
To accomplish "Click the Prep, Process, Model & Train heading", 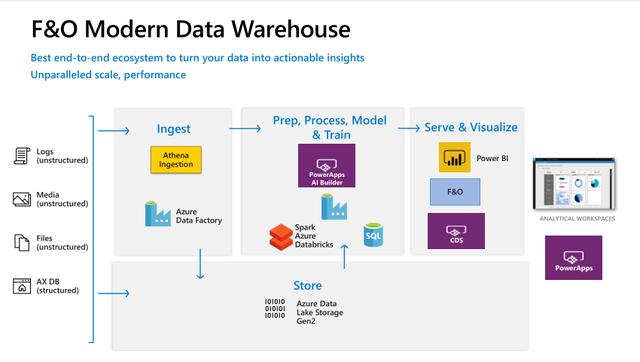I will [330, 127].
